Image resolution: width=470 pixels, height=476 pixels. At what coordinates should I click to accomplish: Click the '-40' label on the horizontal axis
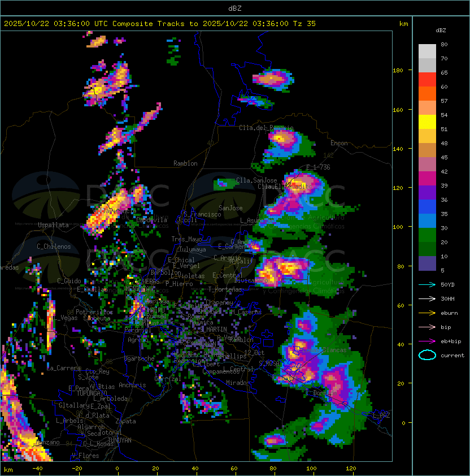coord(37,469)
